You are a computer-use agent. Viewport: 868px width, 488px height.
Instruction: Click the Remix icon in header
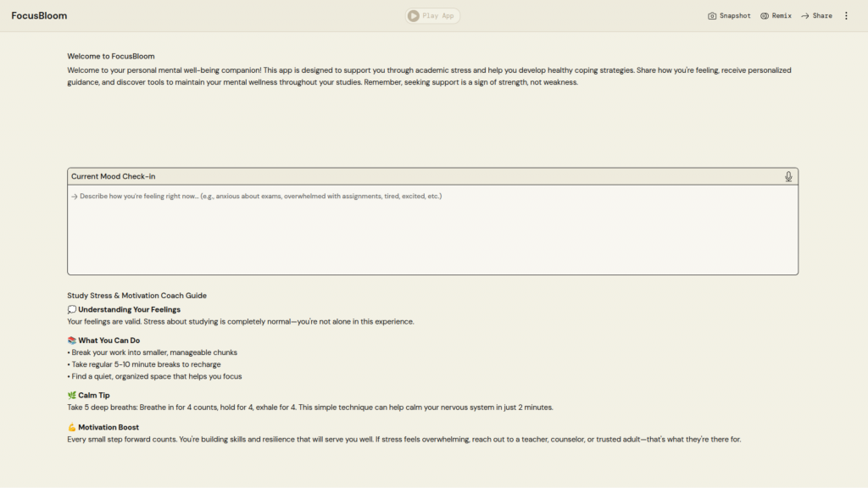point(765,16)
